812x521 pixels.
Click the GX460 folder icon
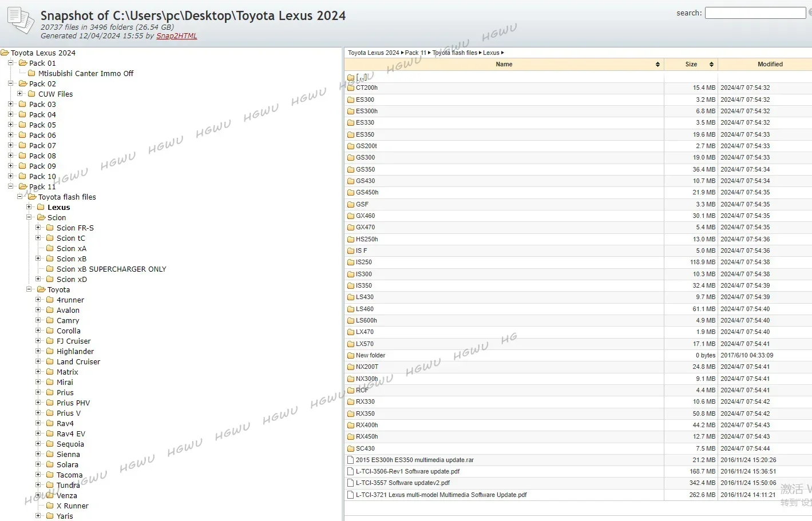[x=351, y=216]
